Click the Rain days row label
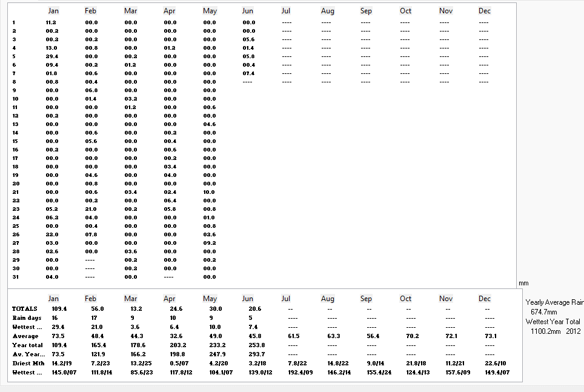Image resolution: width=584 pixels, height=392 pixels. (27, 318)
